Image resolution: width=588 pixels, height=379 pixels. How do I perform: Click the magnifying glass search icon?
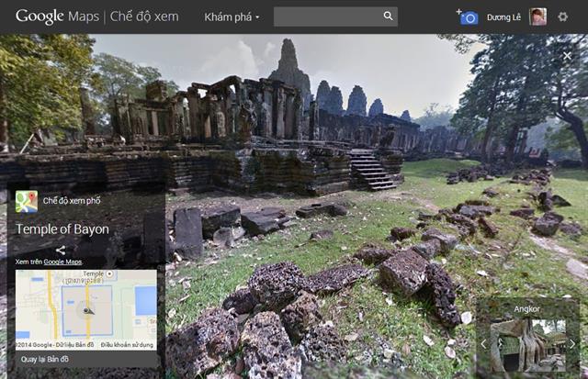click(388, 17)
